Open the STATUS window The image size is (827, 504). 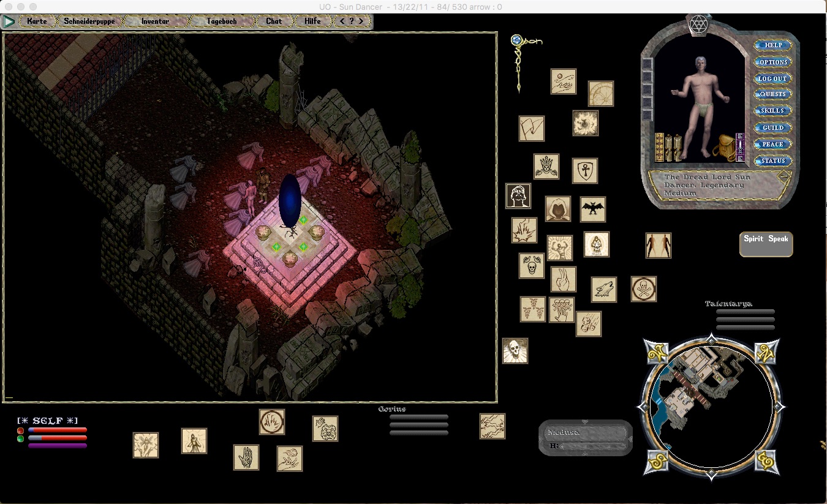[773, 160]
